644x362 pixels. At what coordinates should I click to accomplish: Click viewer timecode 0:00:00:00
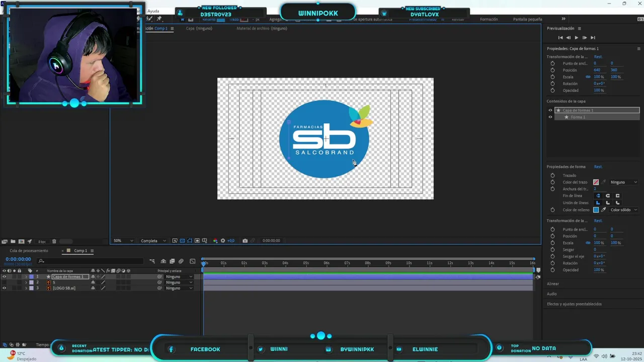coord(271,241)
